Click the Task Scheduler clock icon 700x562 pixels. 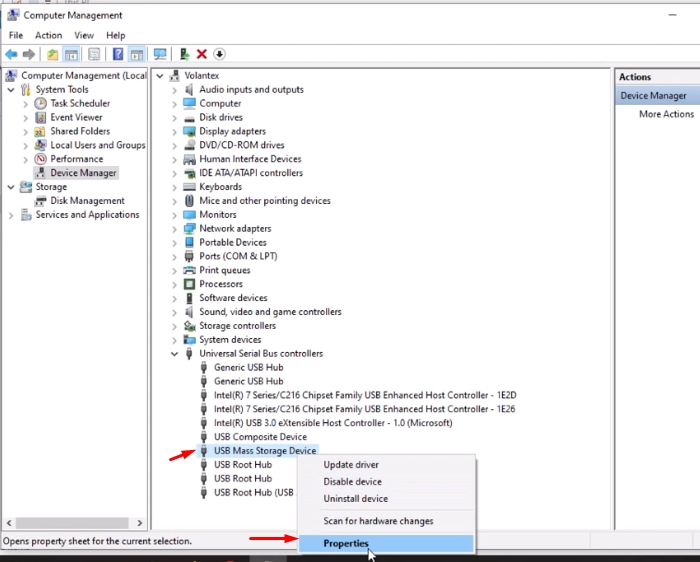tap(41, 104)
